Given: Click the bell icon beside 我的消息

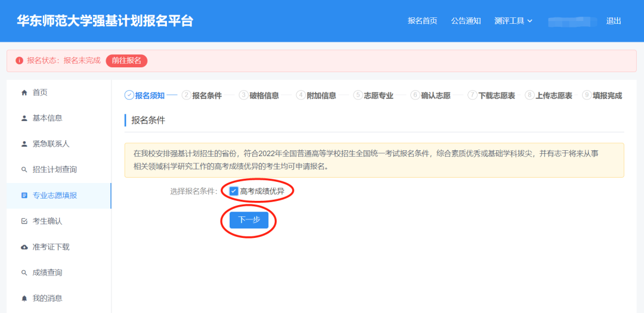Looking at the screenshot, I should tap(24, 298).
